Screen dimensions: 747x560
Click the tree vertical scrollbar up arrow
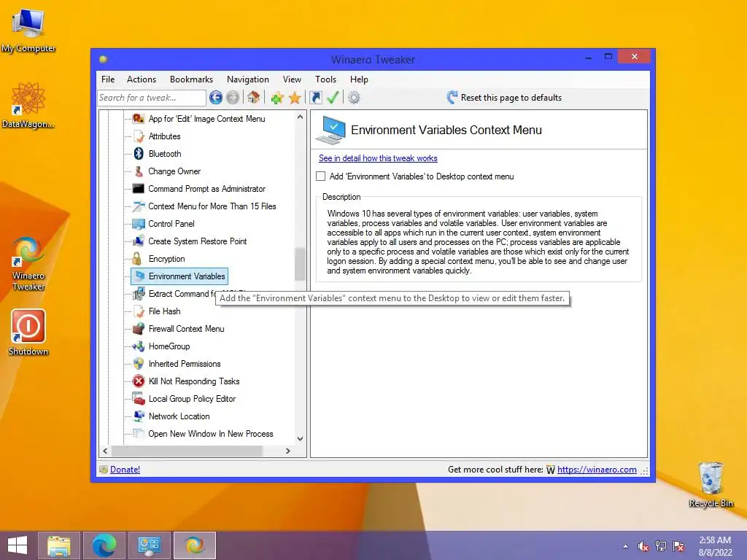coord(300,117)
